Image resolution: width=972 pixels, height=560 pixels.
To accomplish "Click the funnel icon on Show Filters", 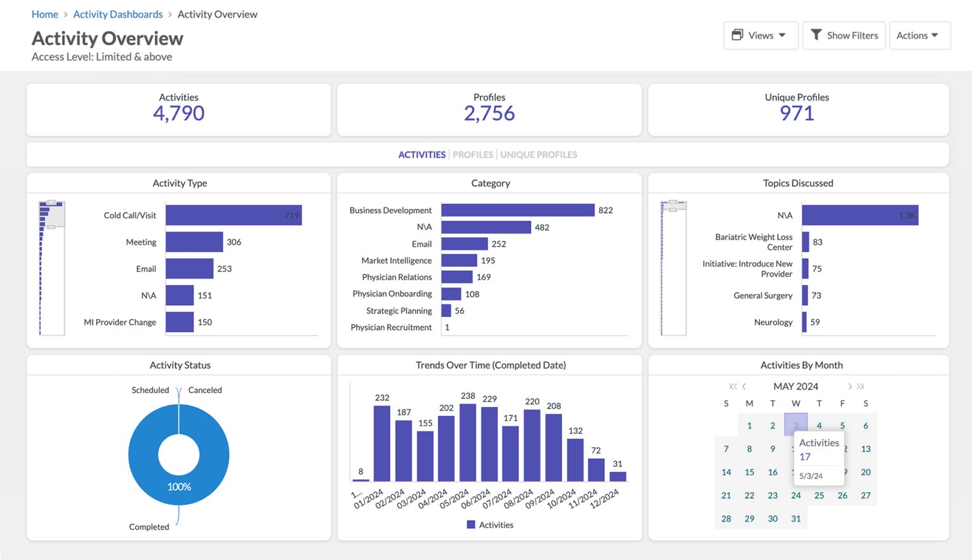I will pyautogui.click(x=817, y=35).
